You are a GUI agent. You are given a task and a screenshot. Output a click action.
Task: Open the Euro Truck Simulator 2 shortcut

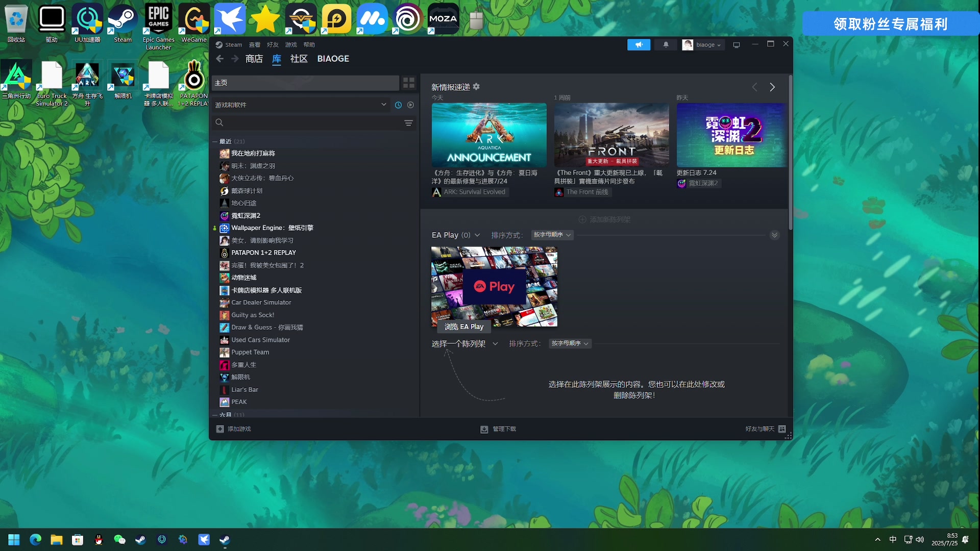pyautogui.click(x=52, y=84)
